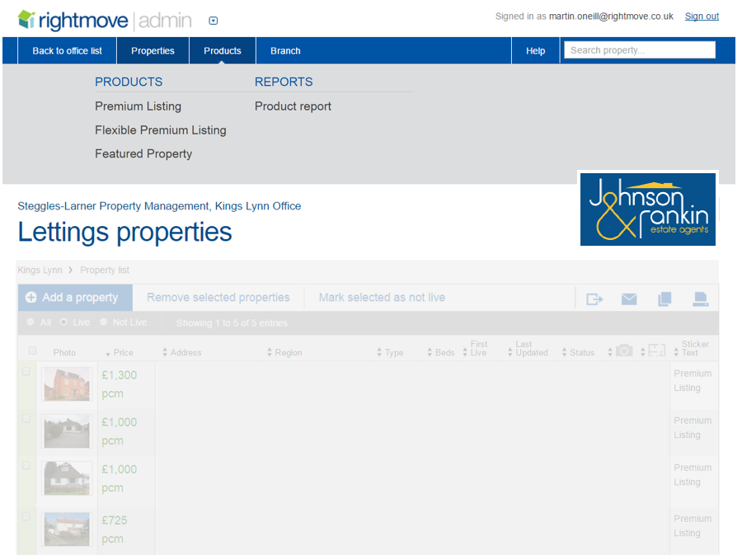Viewport: 742px width, 560px height.
Task: Click the Sign out link
Action: [702, 16]
